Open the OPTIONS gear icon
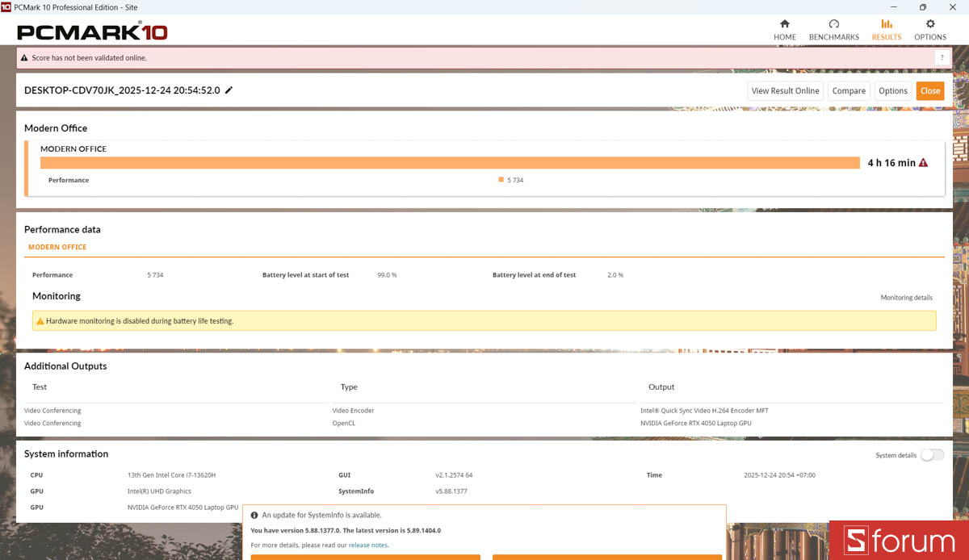The height and width of the screenshot is (560, 969). [x=930, y=23]
